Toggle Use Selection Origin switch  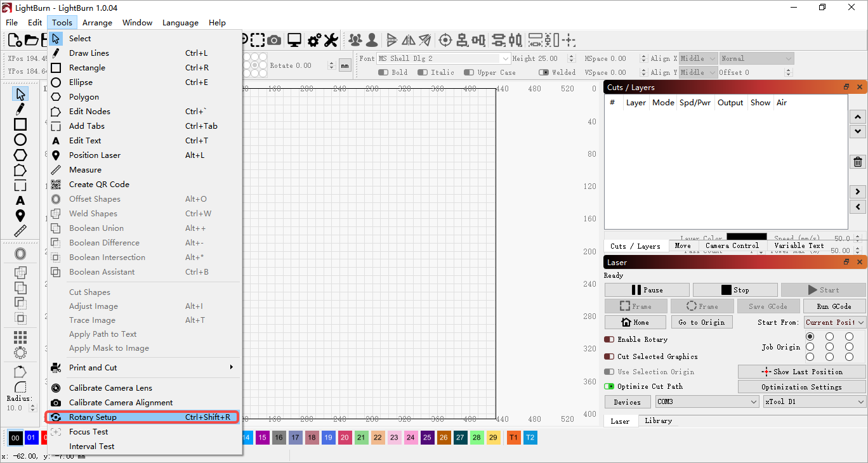click(x=609, y=372)
